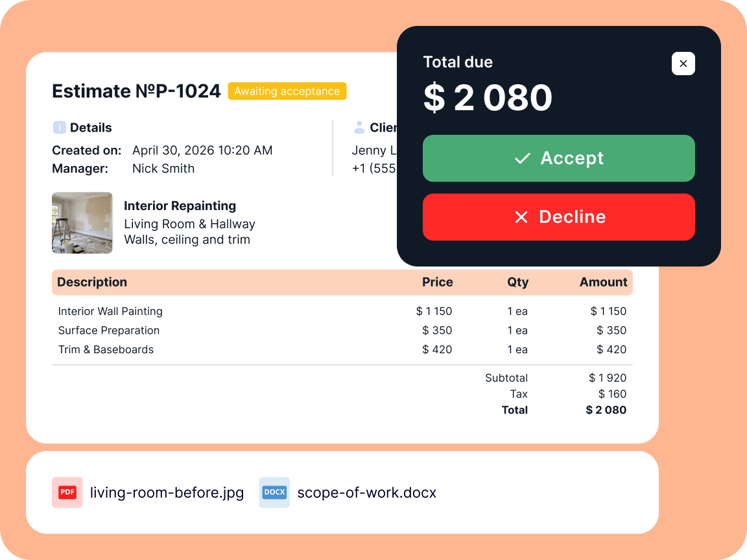Select the Trim & Baseboards line item
Screen dimensions: 747x560
342,349
